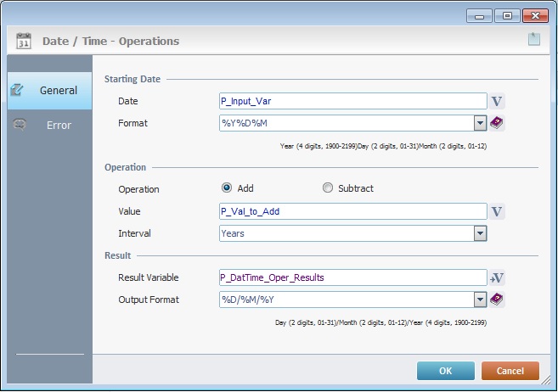The image size is (558, 392).
Task: Click the calendar icon in the dialog title
Action: click(24, 41)
